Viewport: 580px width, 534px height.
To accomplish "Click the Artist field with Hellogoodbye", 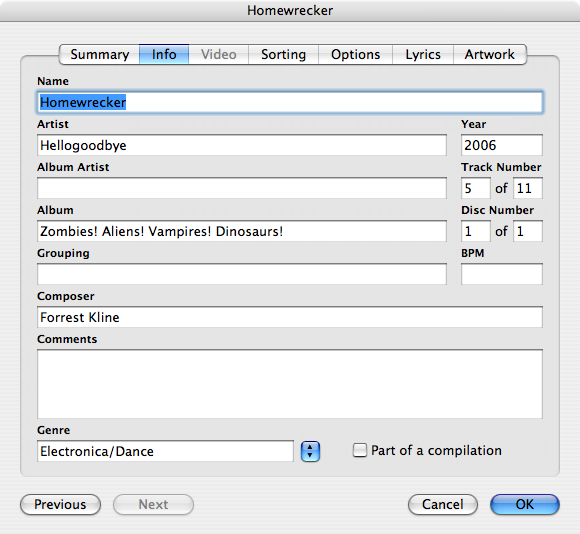I will tap(242, 145).
